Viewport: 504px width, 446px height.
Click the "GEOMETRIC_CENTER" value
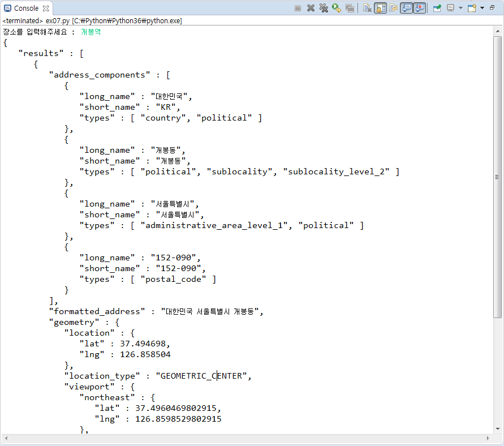pos(201,376)
